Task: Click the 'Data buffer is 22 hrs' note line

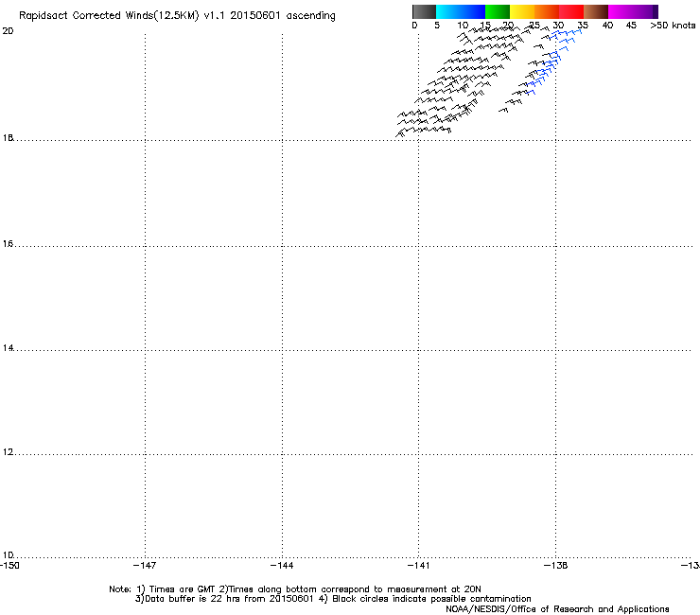Action: (333, 599)
